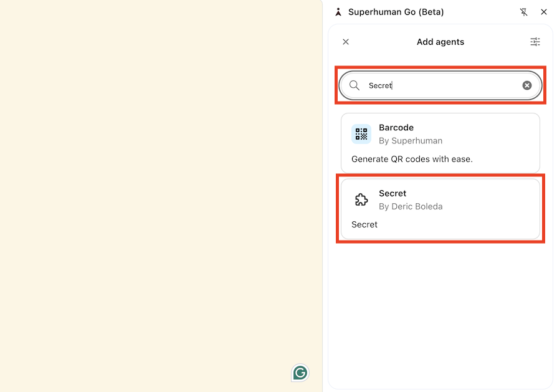The width and height of the screenshot is (557, 392).
Task: Open agent filter settings via sliders icon
Action: point(535,41)
